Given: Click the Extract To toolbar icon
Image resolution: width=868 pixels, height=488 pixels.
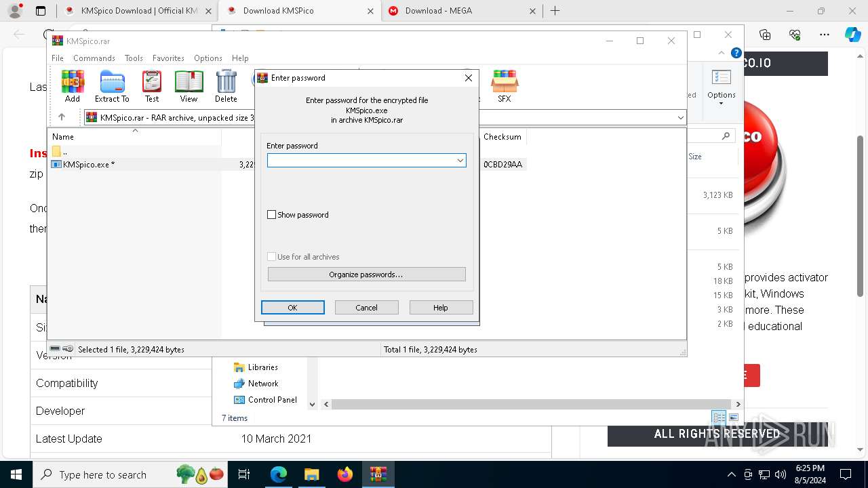Looking at the screenshot, I should 112,86.
